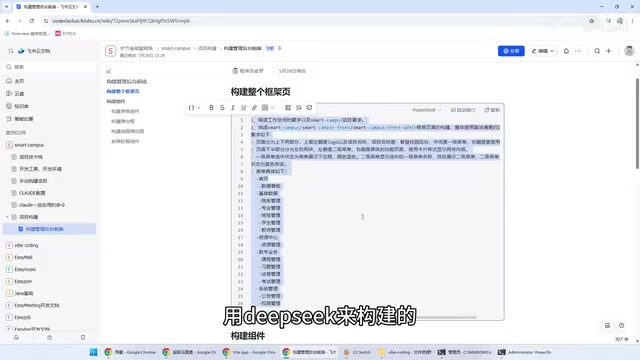
Task: Click the pin icon after the document title
Action: pos(280,48)
